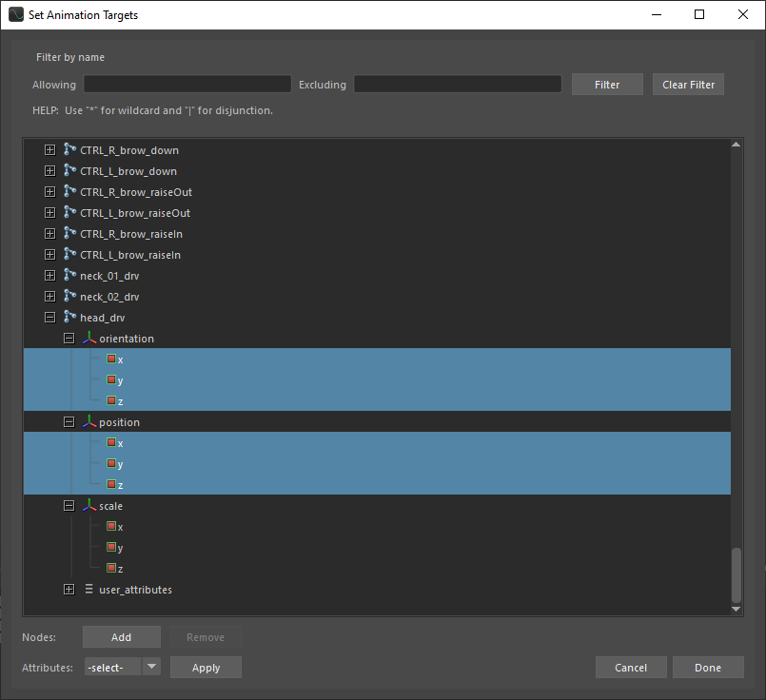The image size is (766, 700).
Task: Select the y attribute under orientation
Action: [x=120, y=380]
